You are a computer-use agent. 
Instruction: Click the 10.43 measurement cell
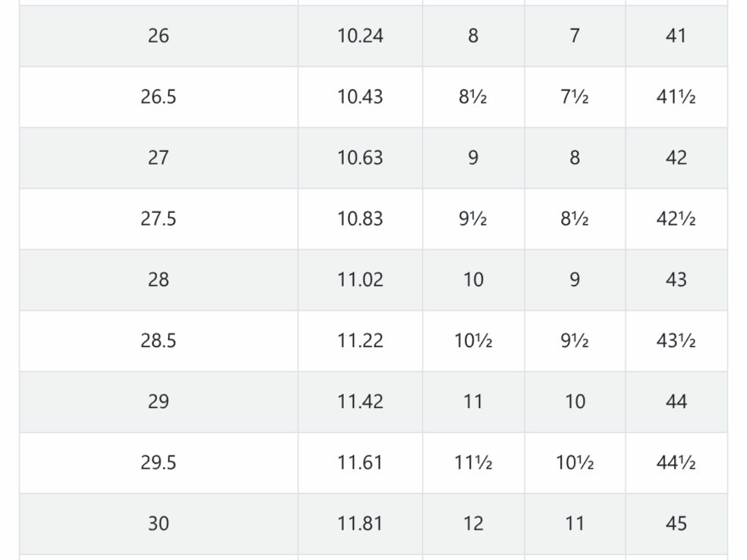coord(360,97)
